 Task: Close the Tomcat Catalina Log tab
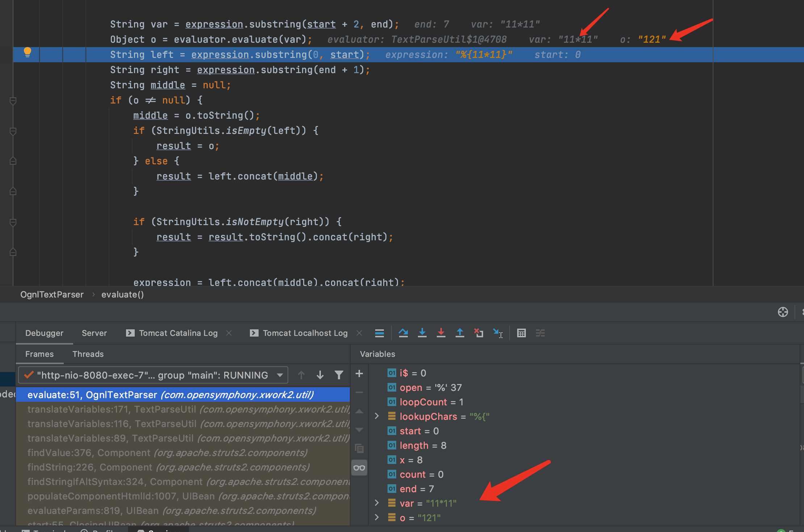coord(229,333)
